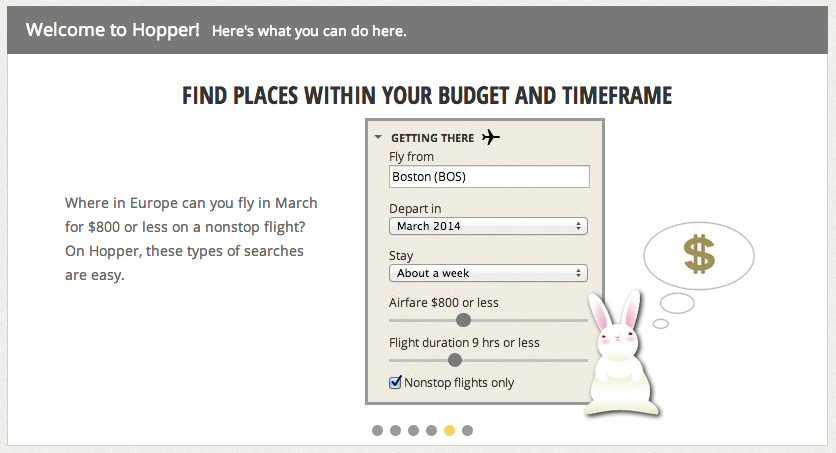Go to the last carousel dot
Viewport: 836px width, 453px height.
click(x=468, y=431)
